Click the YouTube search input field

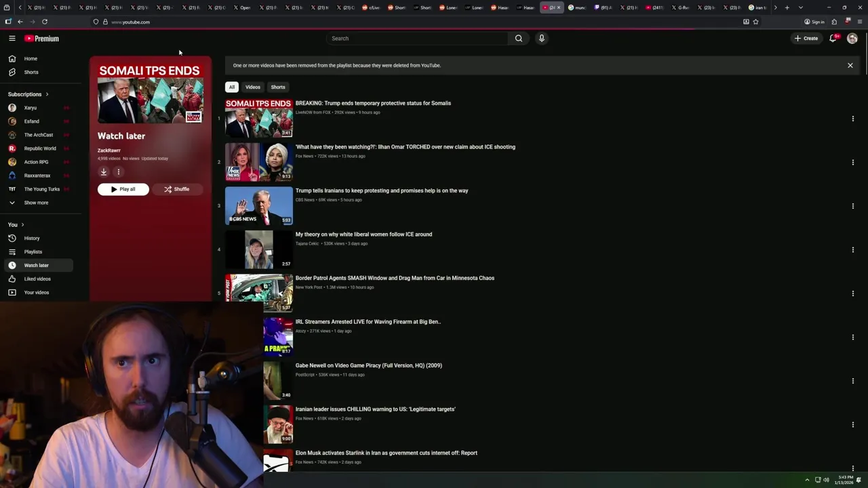click(x=417, y=39)
